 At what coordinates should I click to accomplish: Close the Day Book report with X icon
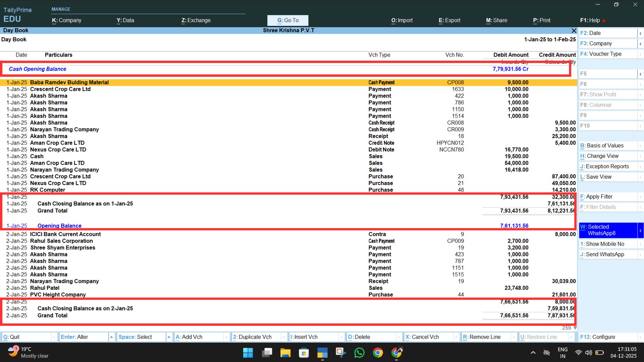pyautogui.click(x=574, y=31)
